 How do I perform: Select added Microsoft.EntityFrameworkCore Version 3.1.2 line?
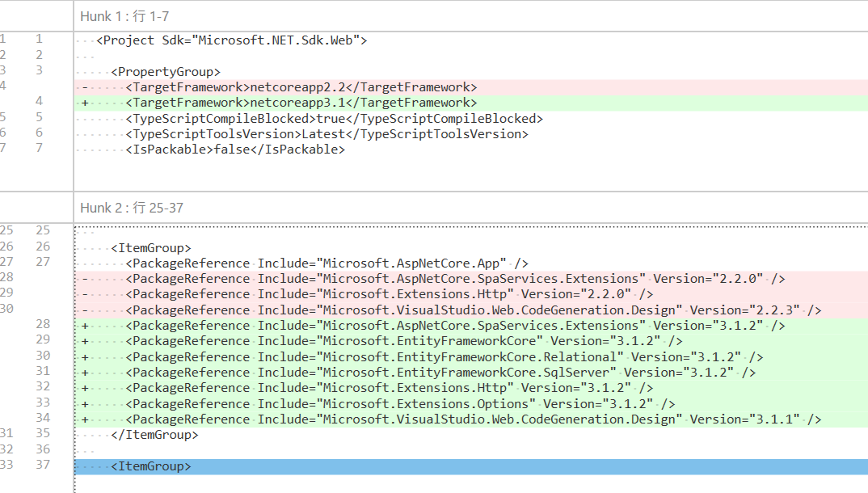click(x=470, y=341)
